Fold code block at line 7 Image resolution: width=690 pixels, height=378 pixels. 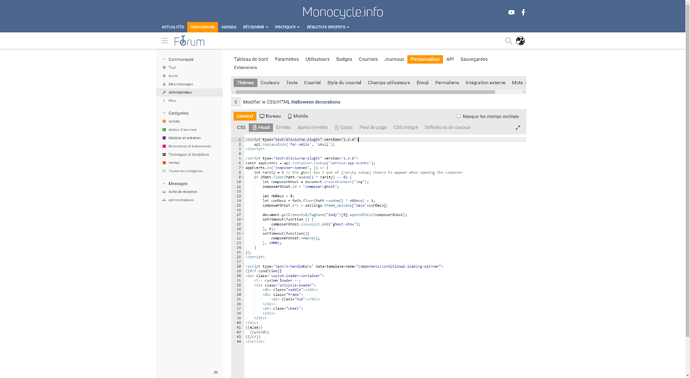pos(243,168)
